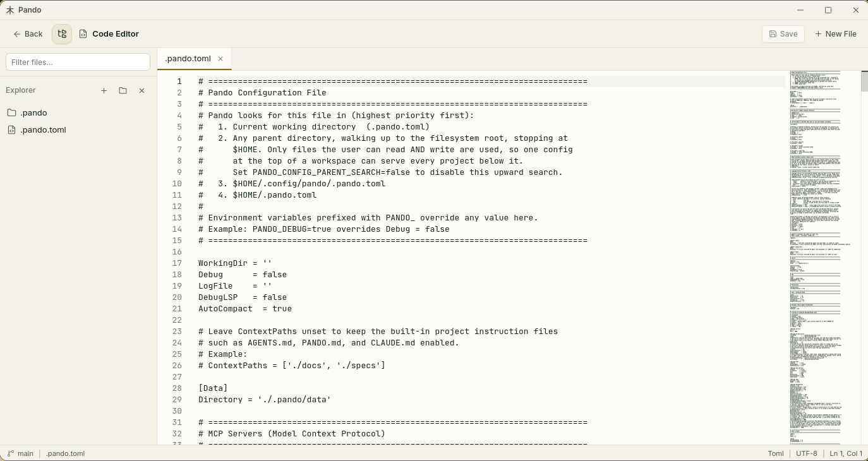Place cursor on WorkingDir = '' line
Screen dimensions: 868x461
point(234,263)
